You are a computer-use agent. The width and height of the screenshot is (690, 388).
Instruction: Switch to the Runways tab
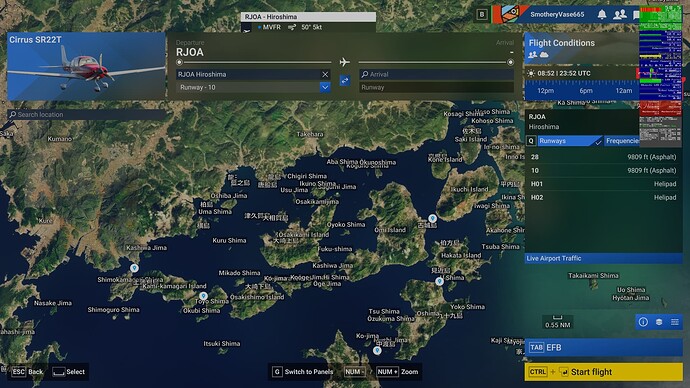coord(570,141)
